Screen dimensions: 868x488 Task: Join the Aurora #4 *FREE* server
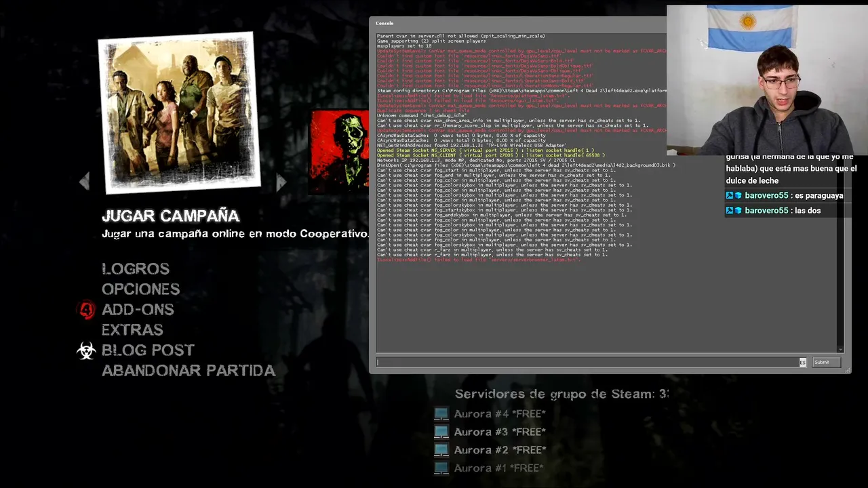(500, 414)
